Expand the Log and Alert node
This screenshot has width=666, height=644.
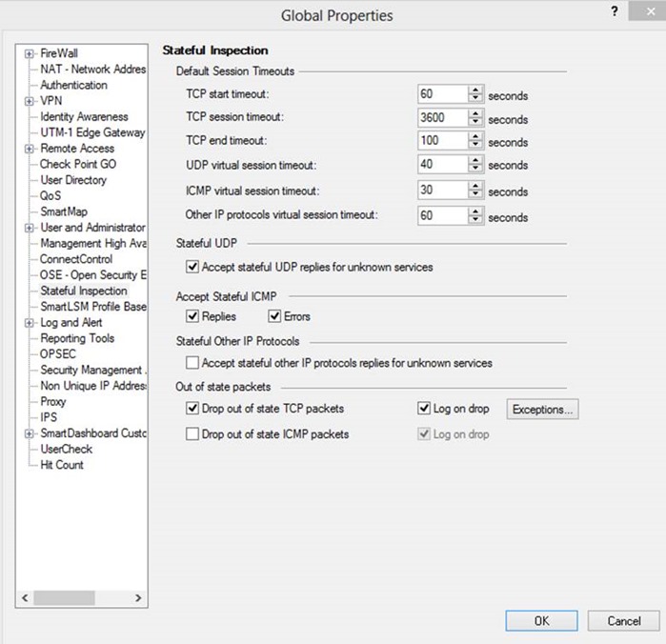click(x=29, y=323)
